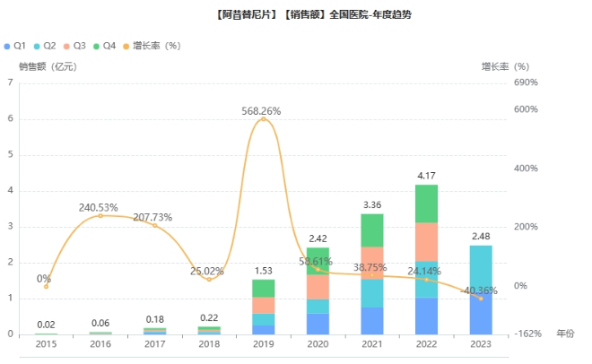The width and height of the screenshot is (592, 364).
Task: Select the 2020 bar's blue Q1 segment
Action: pos(318,324)
